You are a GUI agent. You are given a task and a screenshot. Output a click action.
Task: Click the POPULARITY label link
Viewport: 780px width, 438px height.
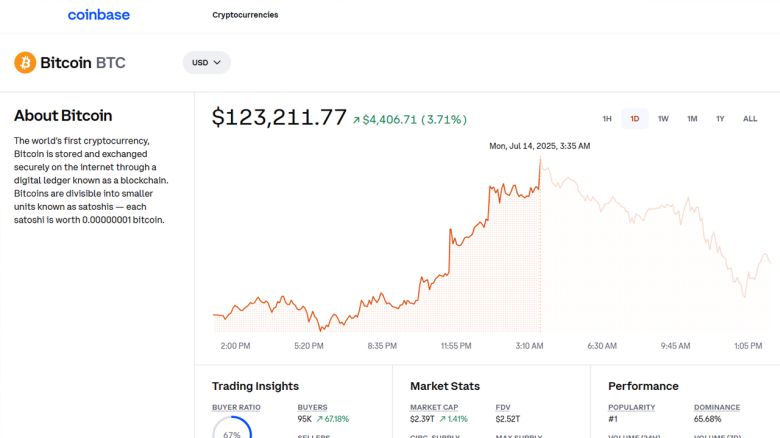(631, 407)
